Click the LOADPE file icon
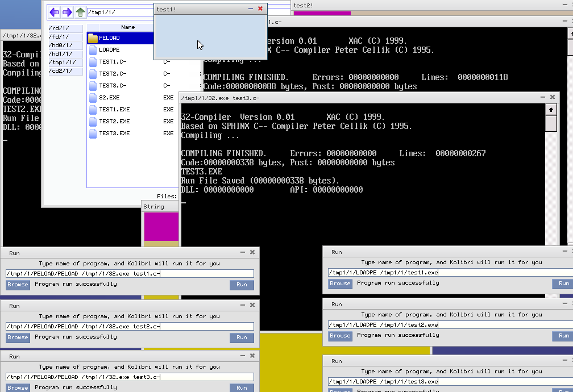The height and width of the screenshot is (392, 573). click(x=93, y=50)
